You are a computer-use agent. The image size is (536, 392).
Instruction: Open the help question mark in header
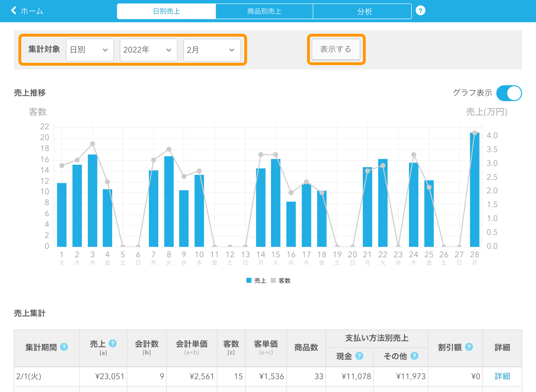click(x=420, y=11)
